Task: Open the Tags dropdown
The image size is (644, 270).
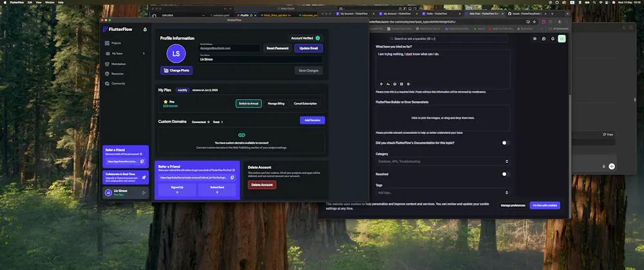Action: pyautogui.click(x=443, y=193)
